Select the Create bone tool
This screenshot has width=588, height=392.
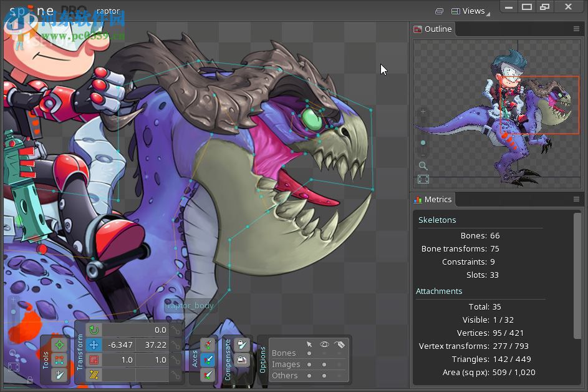click(59, 375)
